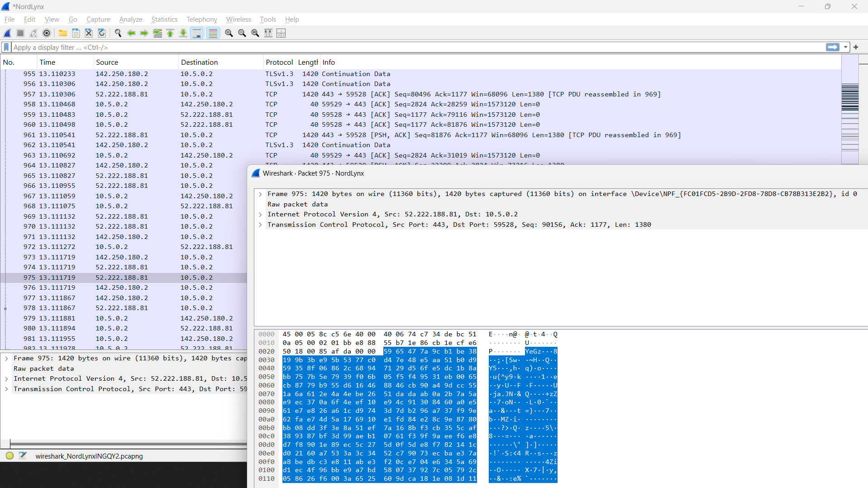
Task: Focus the display filter field
Action: click(x=418, y=47)
